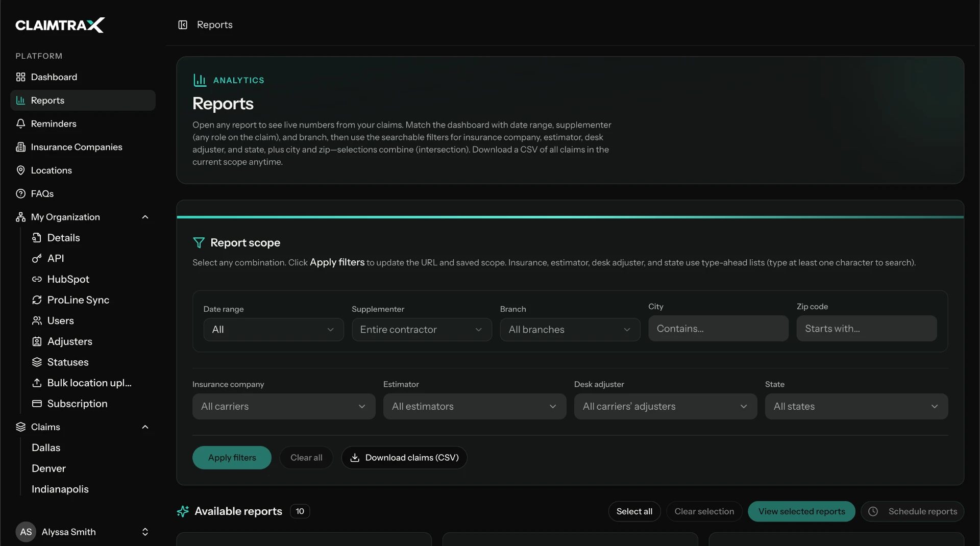Open Locations in sidebar
980x546 pixels.
coord(83,170)
